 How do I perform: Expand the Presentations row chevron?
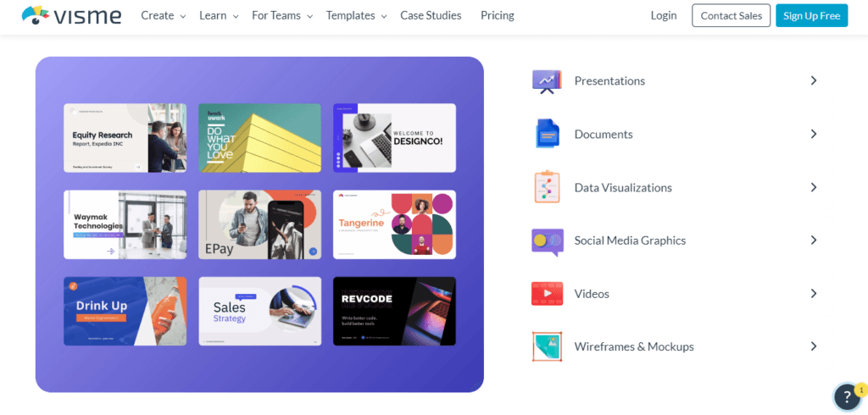(x=814, y=80)
